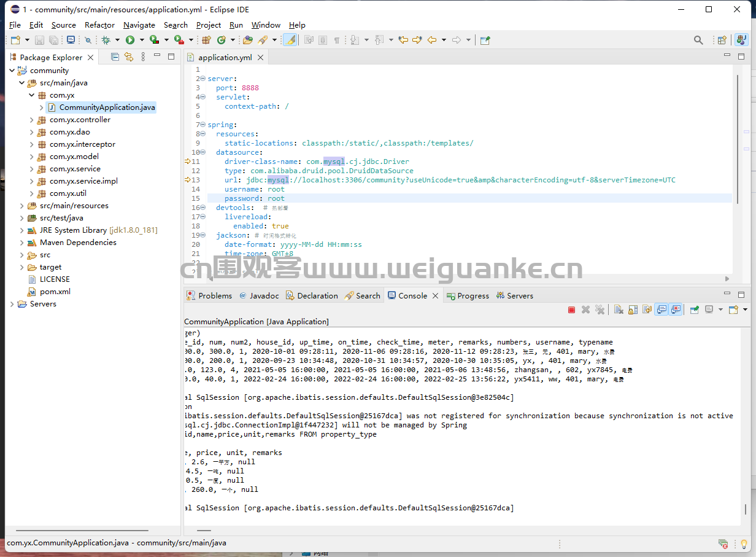Screen dimensions: 756x557
Task: Navigate back with yellow left arrow
Action: point(432,40)
